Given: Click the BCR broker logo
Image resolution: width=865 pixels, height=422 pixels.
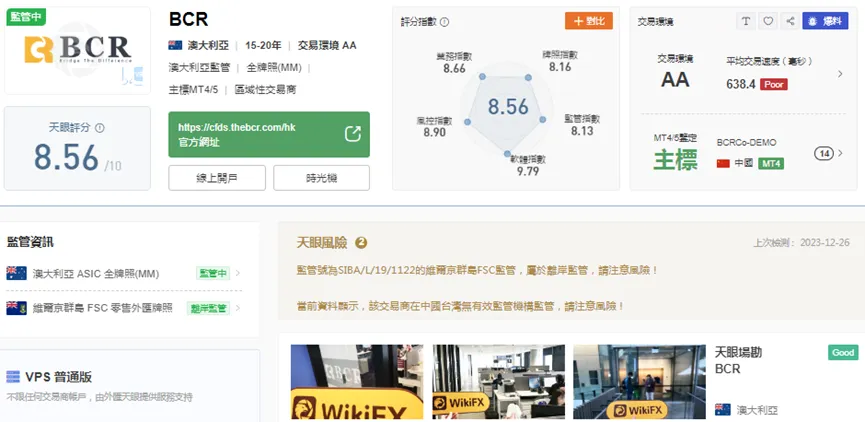Looking at the screenshot, I should (77, 50).
